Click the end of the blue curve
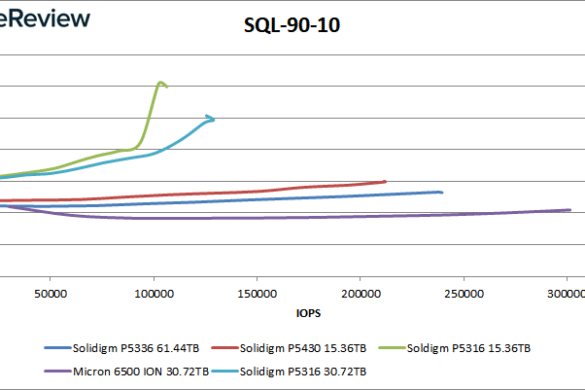This screenshot has width=585, height=390. (441, 192)
